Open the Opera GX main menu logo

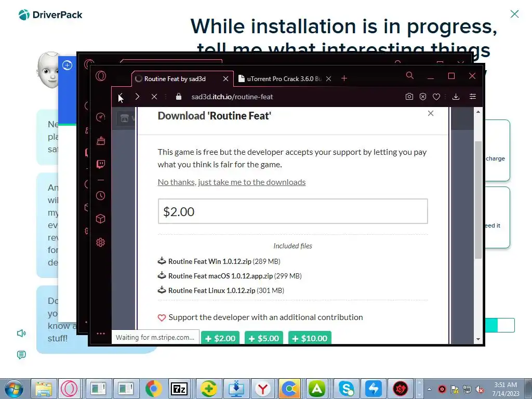100,76
